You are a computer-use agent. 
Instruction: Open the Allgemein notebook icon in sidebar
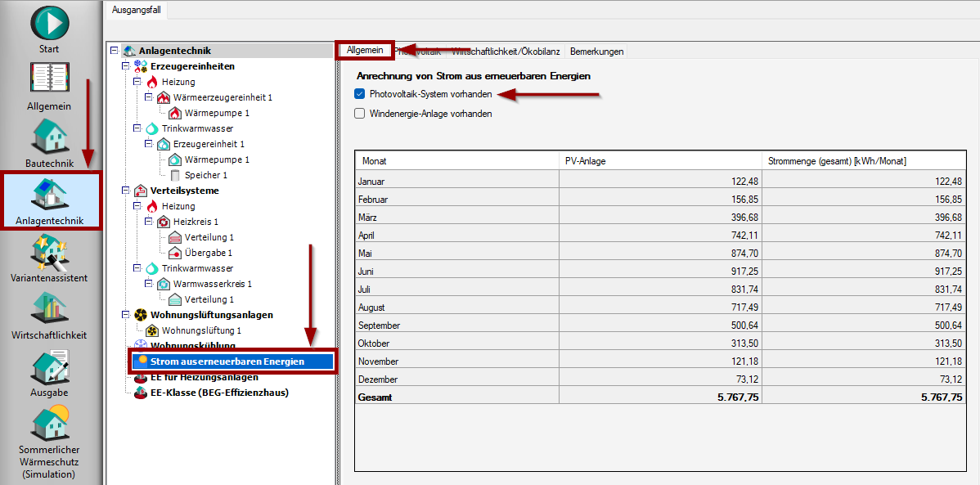coord(49,80)
